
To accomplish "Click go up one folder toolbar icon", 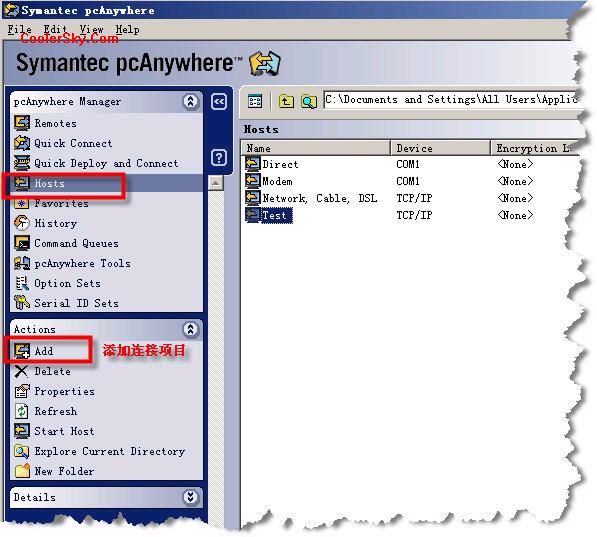I will point(286,101).
